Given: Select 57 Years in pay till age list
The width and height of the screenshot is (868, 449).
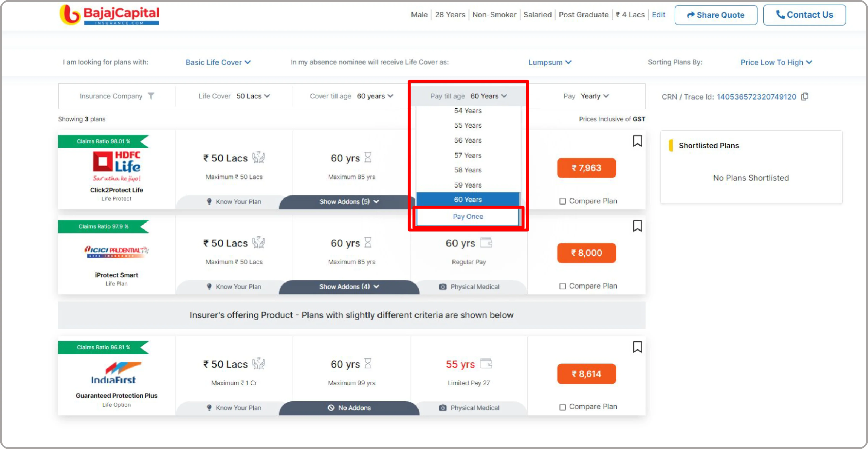Looking at the screenshot, I should point(468,155).
